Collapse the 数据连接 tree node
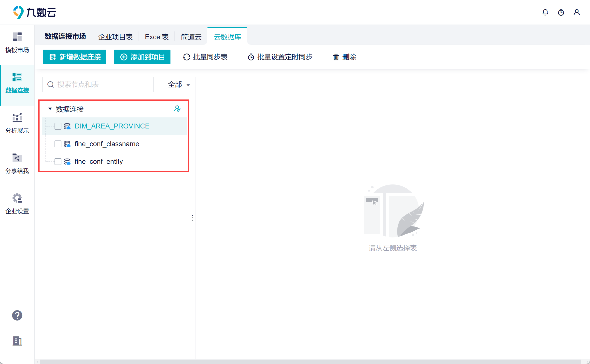 tap(50, 109)
